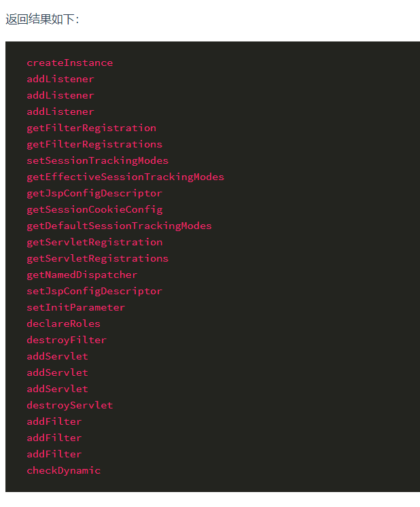Click the heading text 返回结果如下
Viewport: 420px width, 507px height.
[42, 19]
